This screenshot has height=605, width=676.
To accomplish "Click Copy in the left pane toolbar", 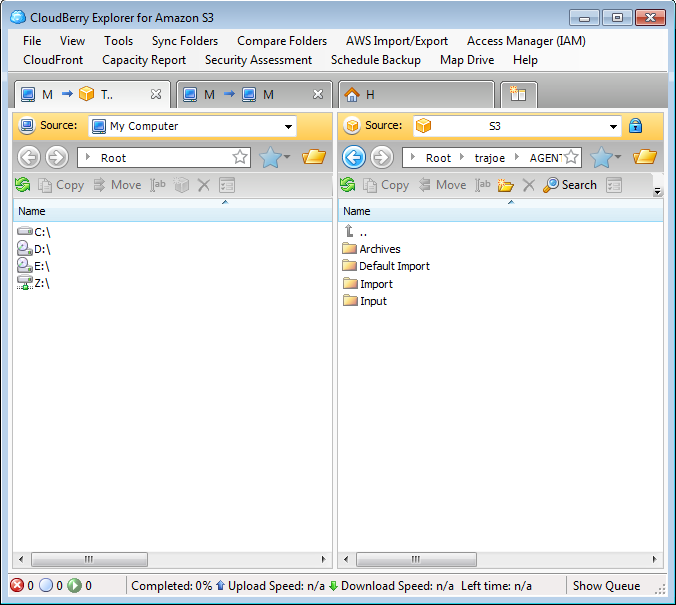I will [61, 185].
